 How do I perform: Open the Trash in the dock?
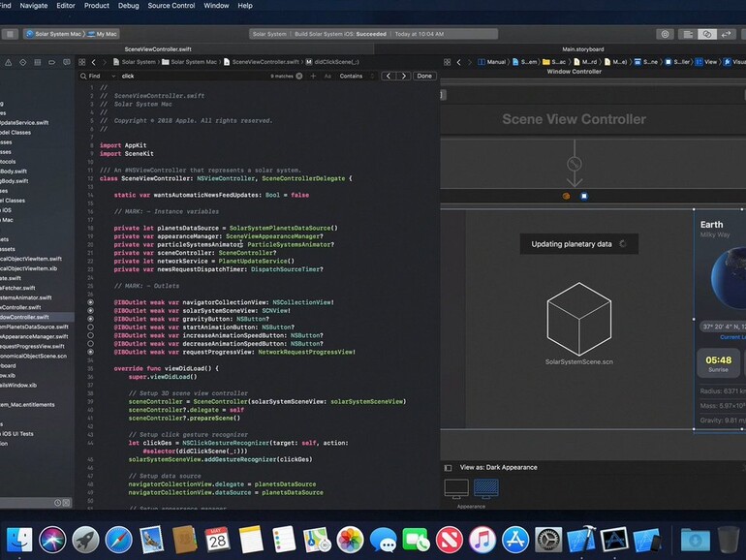click(x=728, y=540)
